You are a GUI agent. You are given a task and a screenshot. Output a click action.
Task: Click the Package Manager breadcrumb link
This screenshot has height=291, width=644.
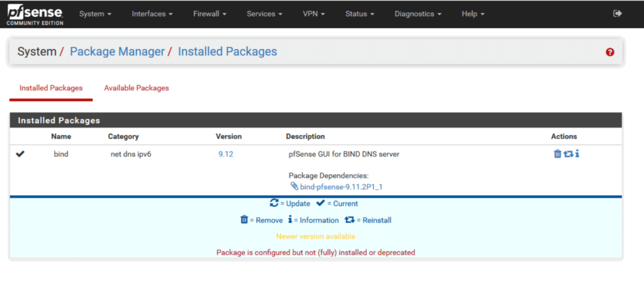(x=117, y=52)
